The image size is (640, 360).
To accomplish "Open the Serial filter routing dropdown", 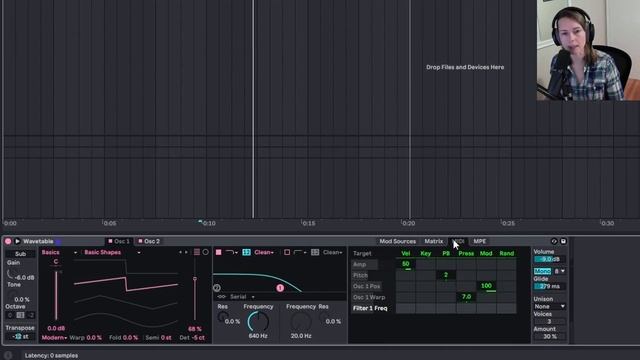I will [242, 297].
